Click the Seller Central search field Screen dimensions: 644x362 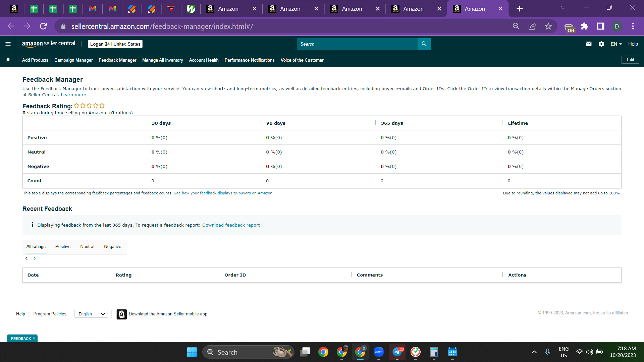click(357, 44)
